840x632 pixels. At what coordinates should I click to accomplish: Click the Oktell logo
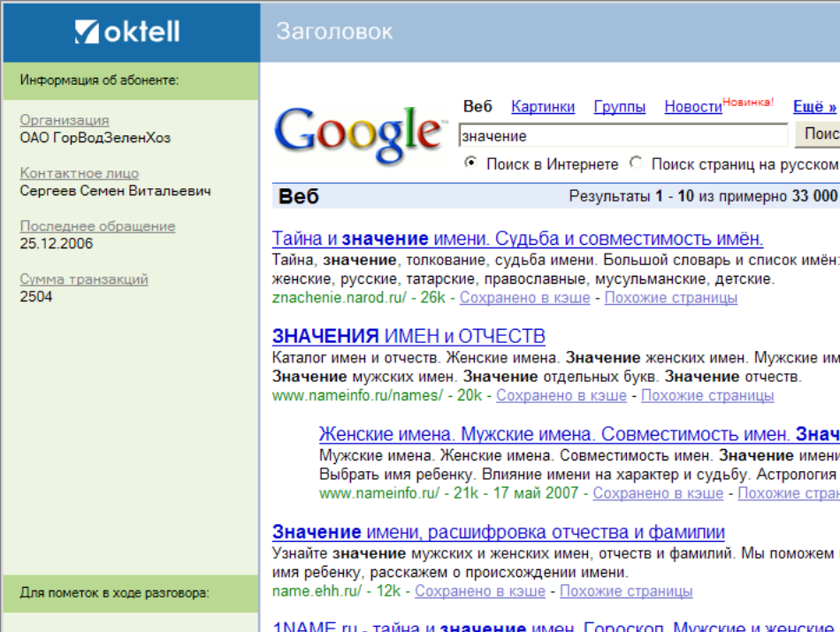(127, 33)
